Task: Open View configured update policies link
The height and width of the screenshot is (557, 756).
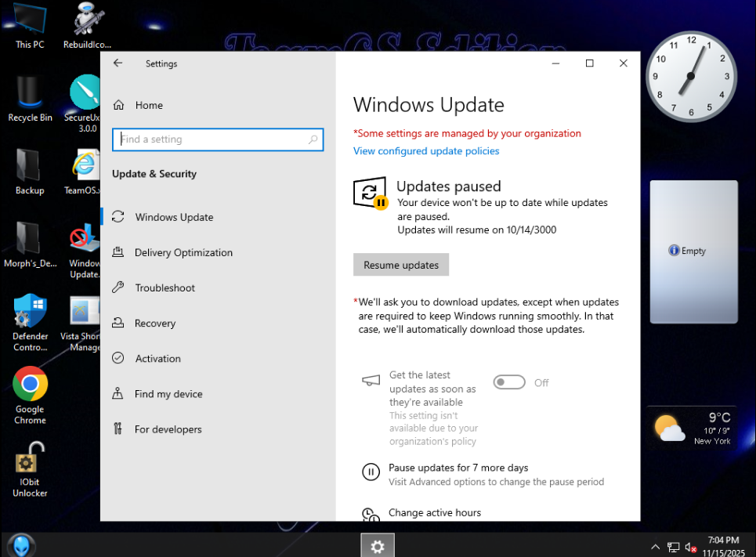Action: [426, 151]
